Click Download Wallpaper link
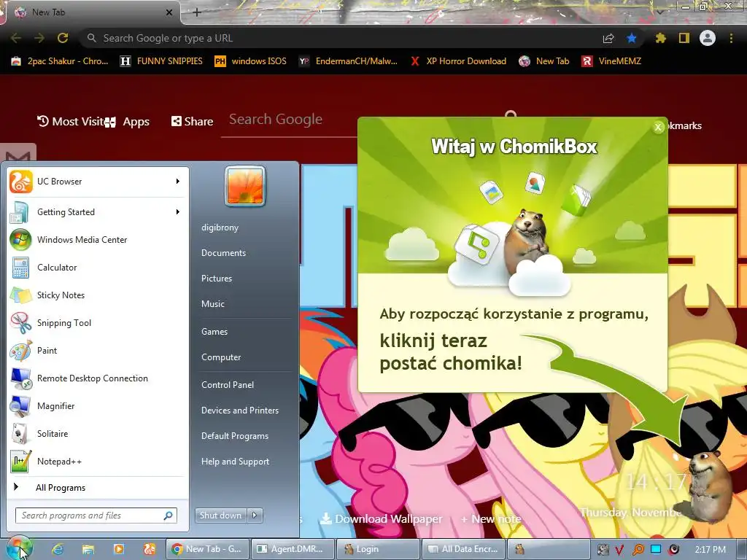 click(x=381, y=518)
